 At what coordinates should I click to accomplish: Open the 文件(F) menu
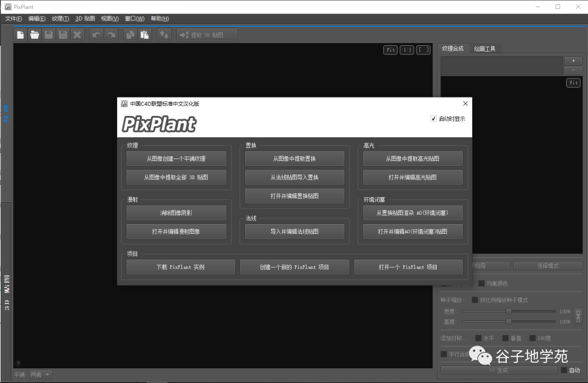(x=14, y=19)
